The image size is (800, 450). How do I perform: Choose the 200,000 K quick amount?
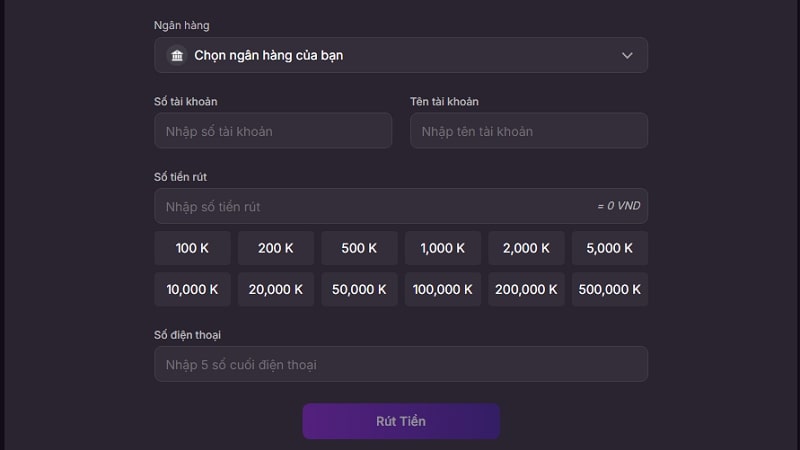click(x=526, y=289)
